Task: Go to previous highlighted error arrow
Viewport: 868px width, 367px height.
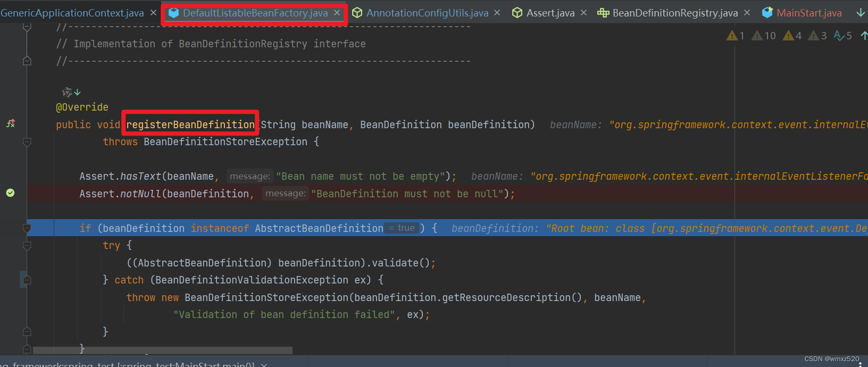Action: tap(864, 36)
